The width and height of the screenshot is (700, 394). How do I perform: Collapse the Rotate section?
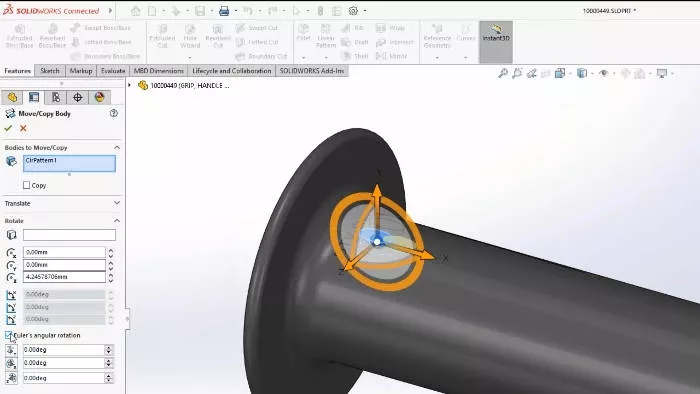117,221
